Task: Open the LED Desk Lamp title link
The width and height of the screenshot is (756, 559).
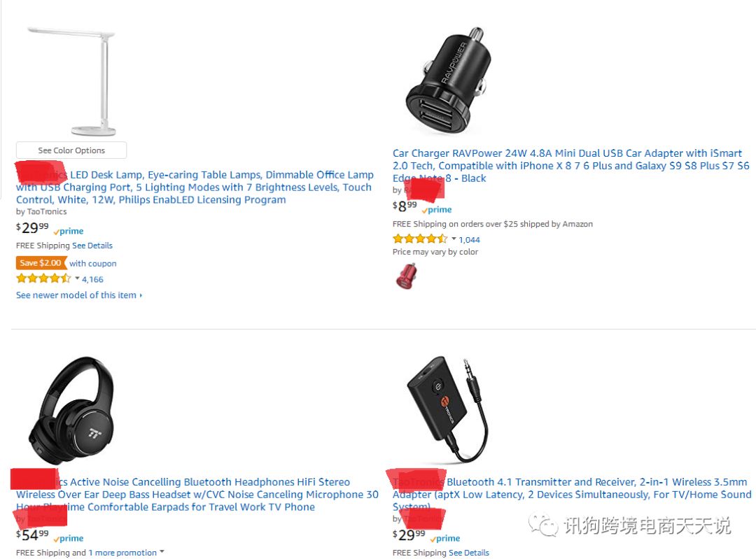Action: click(x=195, y=187)
